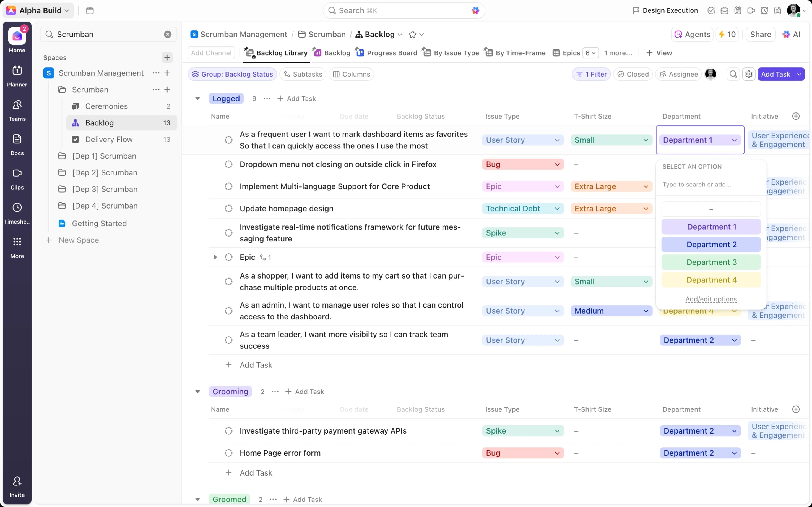Open Issue Type dropdown showing Technical Debt
Screen dimensions: 812x507
(522, 209)
